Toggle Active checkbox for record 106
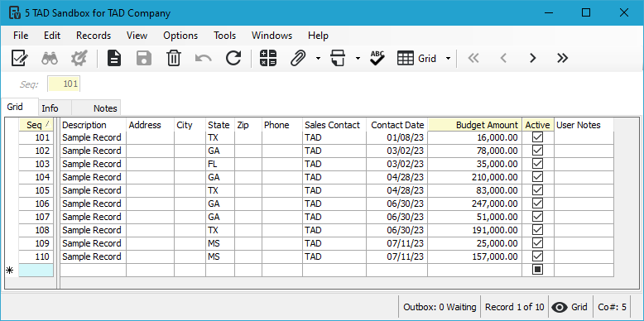 pos(537,204)
